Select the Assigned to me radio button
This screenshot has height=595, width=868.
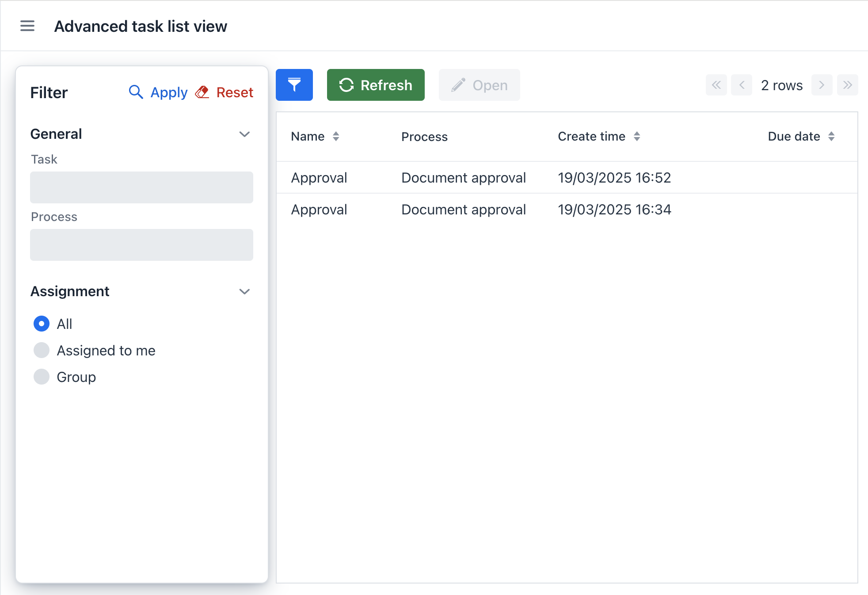[x=41, y=350]
